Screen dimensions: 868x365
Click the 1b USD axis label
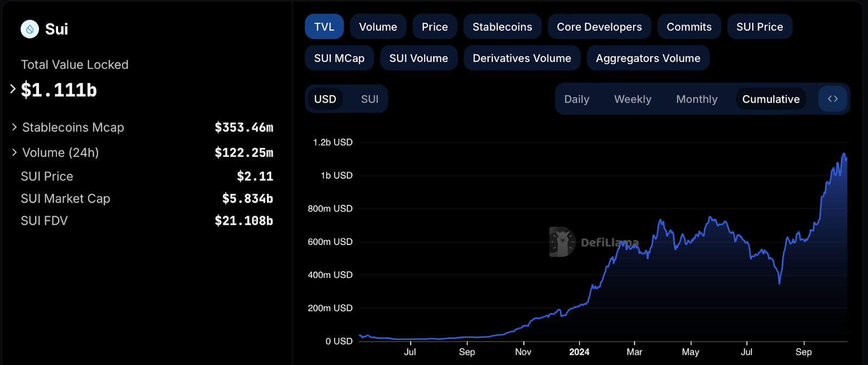point(336,175)
